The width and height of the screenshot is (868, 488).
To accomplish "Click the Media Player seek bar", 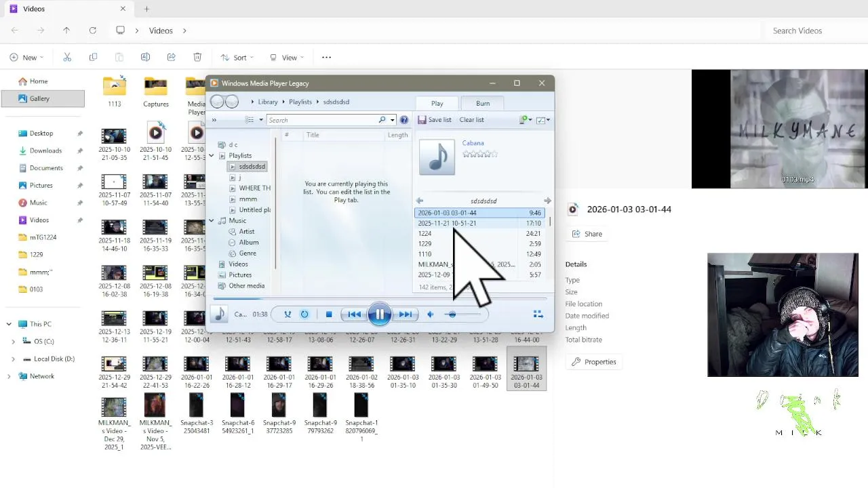I will point(380,298).
